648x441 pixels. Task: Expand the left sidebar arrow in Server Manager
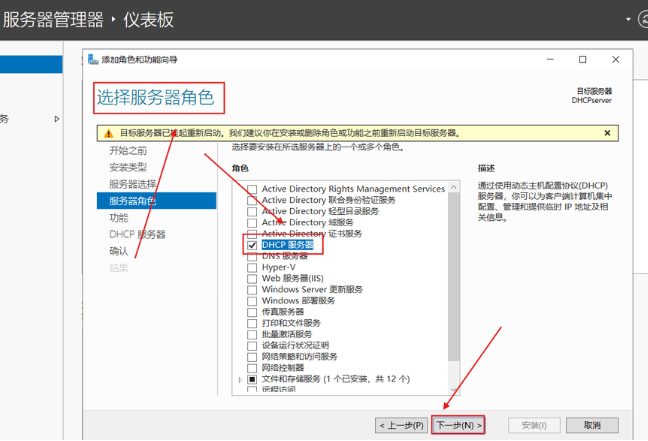click(57, 119)
